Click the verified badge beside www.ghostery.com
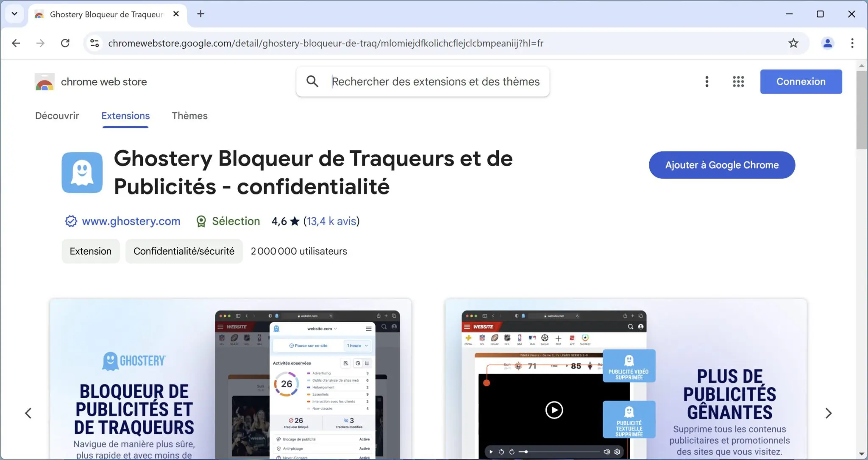The height and width of the screenshot is (460, 868). click(71, 221)
